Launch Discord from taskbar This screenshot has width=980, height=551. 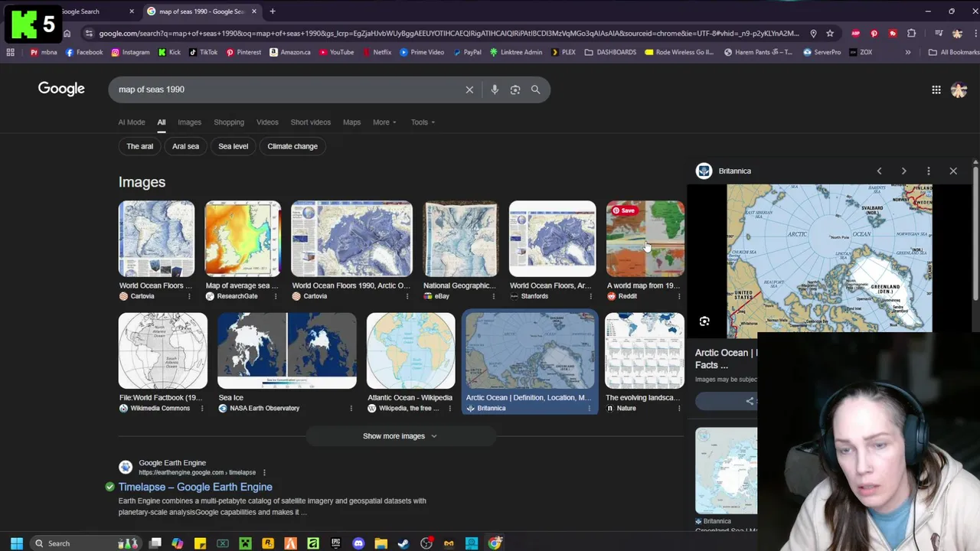358,543
